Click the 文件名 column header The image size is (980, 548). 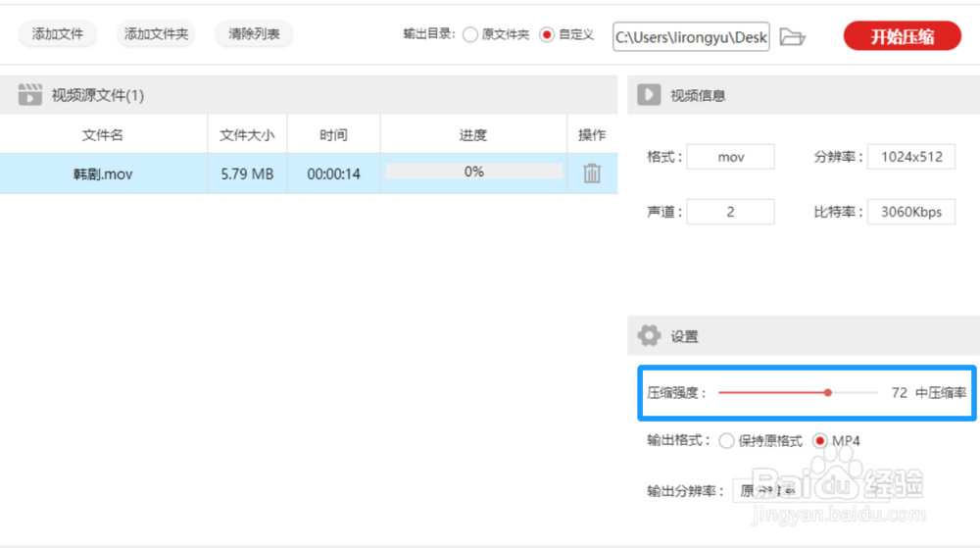tap(103, 135)
